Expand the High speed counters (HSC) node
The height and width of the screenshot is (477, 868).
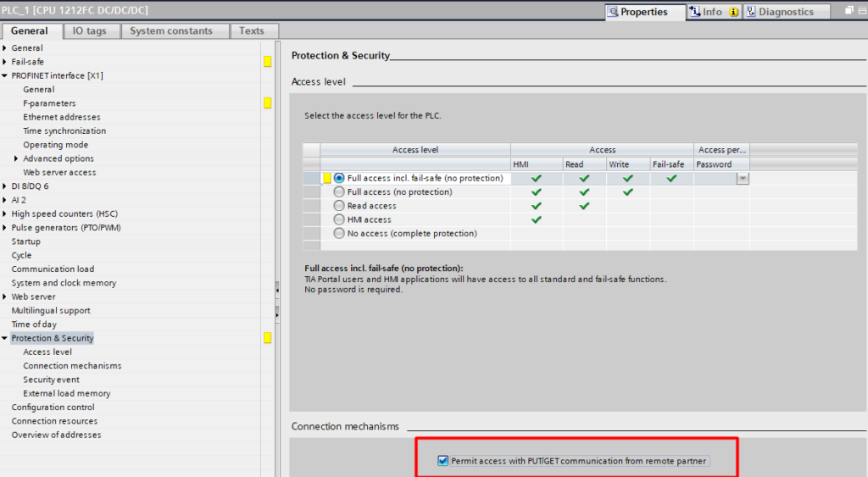[x=5, y=214]
